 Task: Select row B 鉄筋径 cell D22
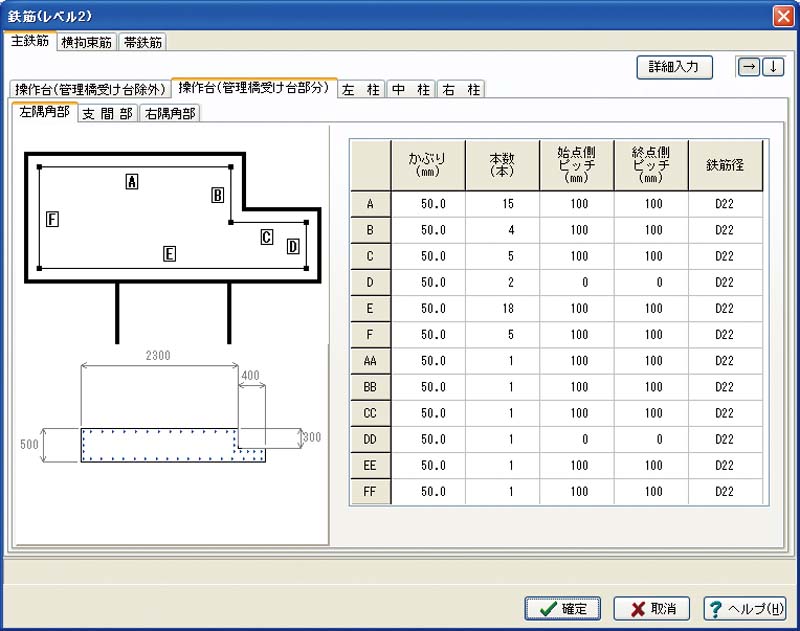tap(726, 230)
